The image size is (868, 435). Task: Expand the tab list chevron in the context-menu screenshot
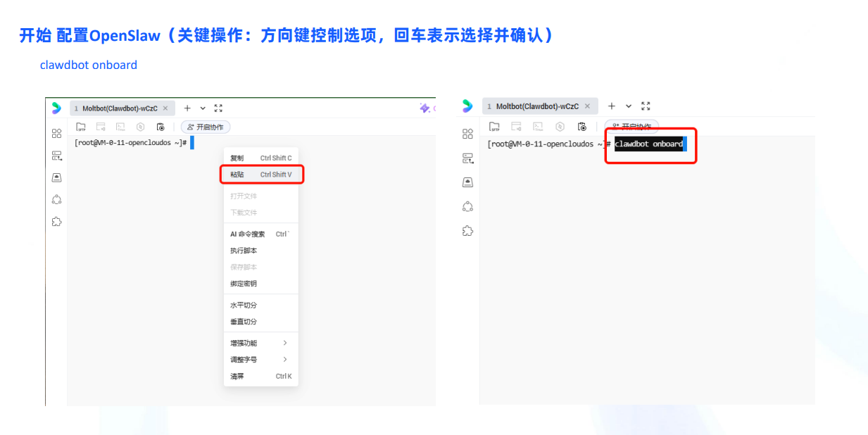203,108
